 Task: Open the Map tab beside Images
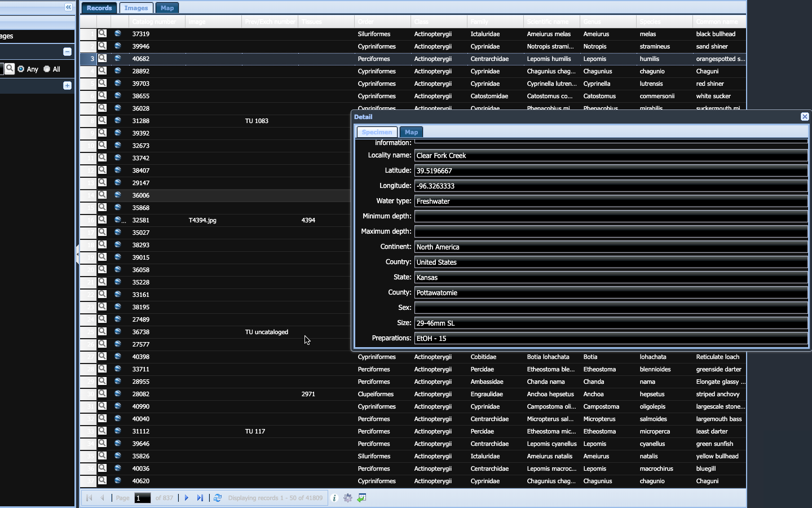click(x=167, y=8)
